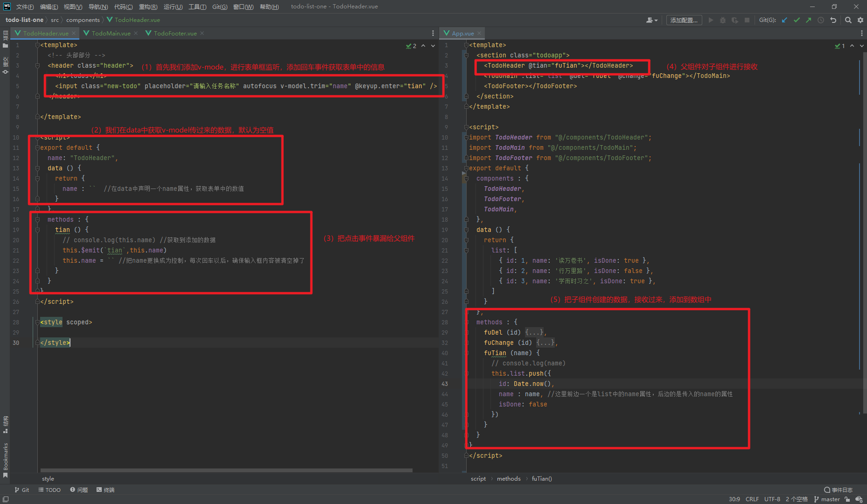Open right editor tab options menu
Viewport: 867px width, 504px height.
[x=861, y=33]
